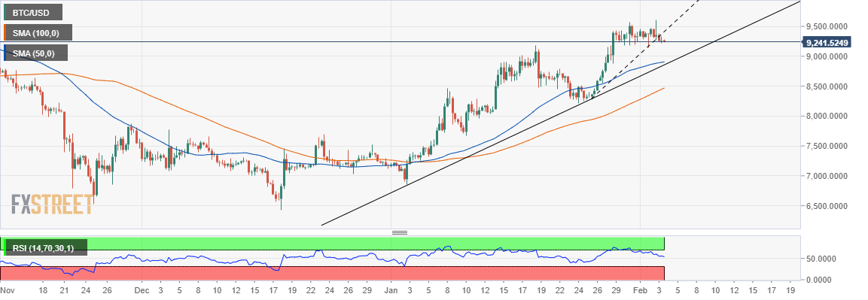Click the Feb label on date axis
Screen dimensions: 868x300
pyautogui.click(x=640, y=290)
